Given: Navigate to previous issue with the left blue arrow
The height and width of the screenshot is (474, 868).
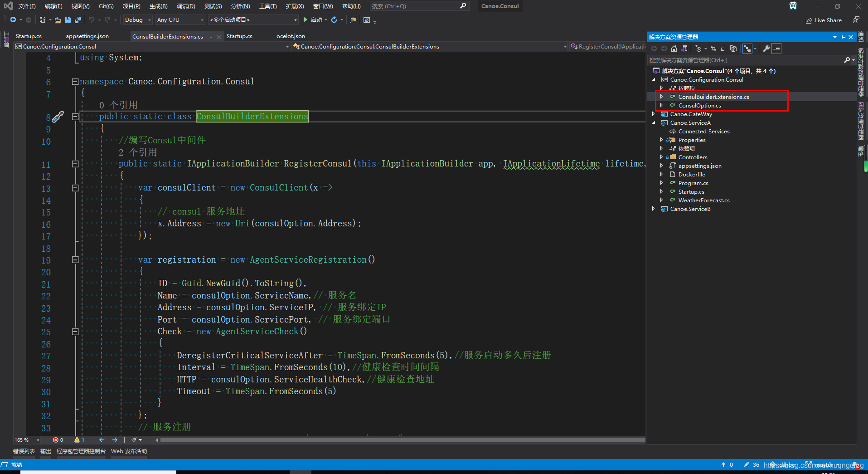Looking at the screenshot, I should (102, 440).
